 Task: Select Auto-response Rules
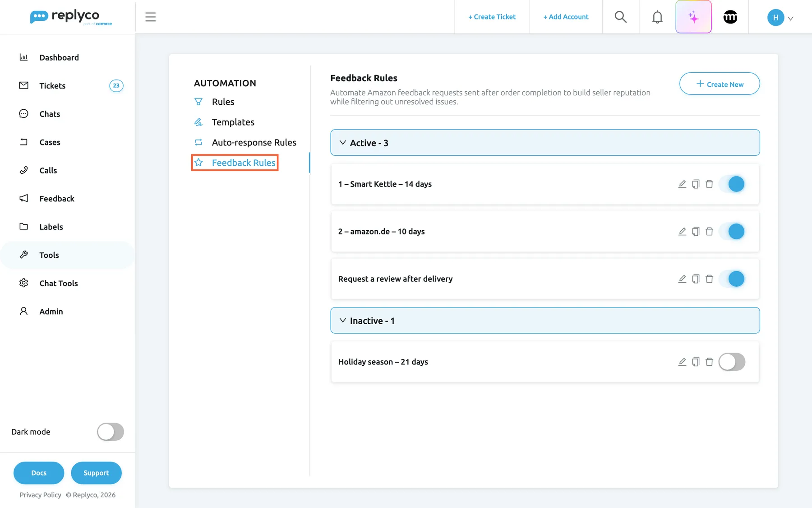tap(245, 143)
